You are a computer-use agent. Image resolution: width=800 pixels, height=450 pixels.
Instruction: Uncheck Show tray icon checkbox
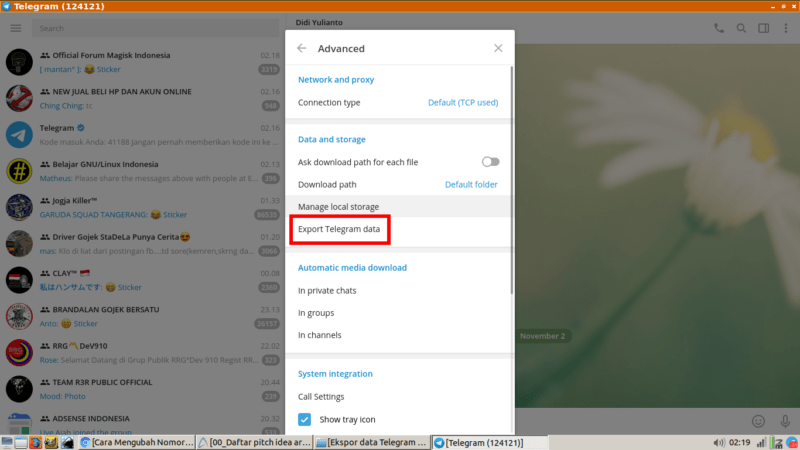(x=305, y=419)
